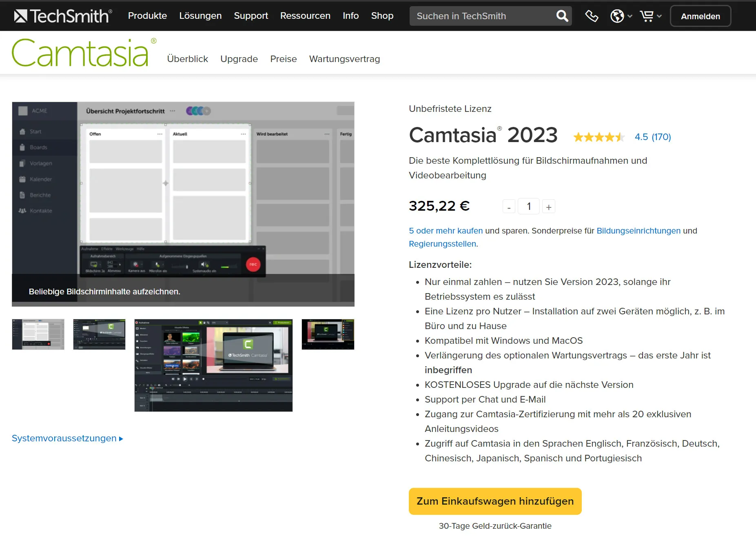Increase quantity with plus button
Screen dimensions: 756x543
pyautogui.click(x=549, y=207)
